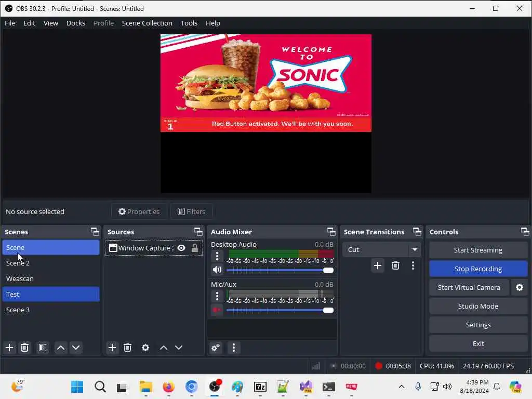Image resolution: width=532 pixels, height=399 pixels.
Task: Move scene up with arrow icon
Action: click(x=61, y=348)
